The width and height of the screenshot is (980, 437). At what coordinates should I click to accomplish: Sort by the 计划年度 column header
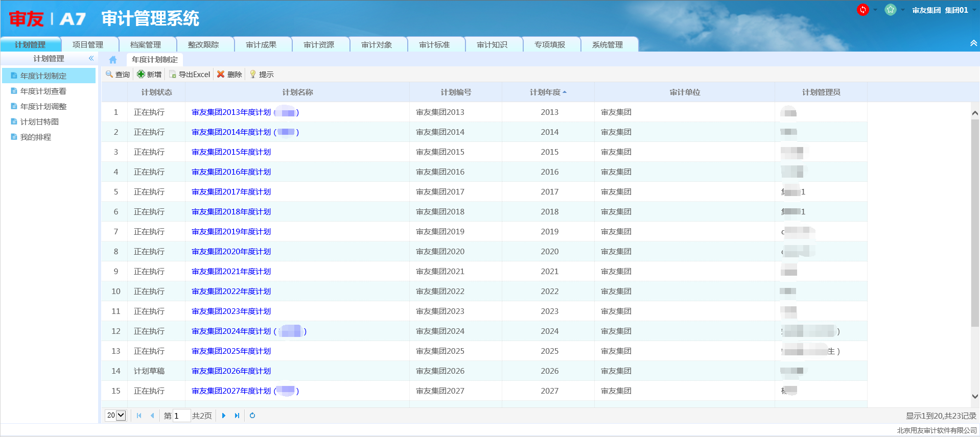pyautogui.click(x=548, y=92)
